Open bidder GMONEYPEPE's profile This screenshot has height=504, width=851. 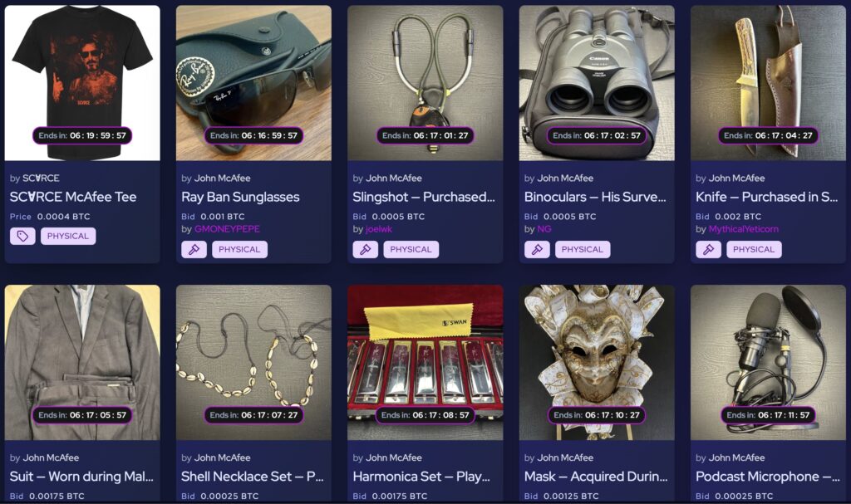point(227,229)
